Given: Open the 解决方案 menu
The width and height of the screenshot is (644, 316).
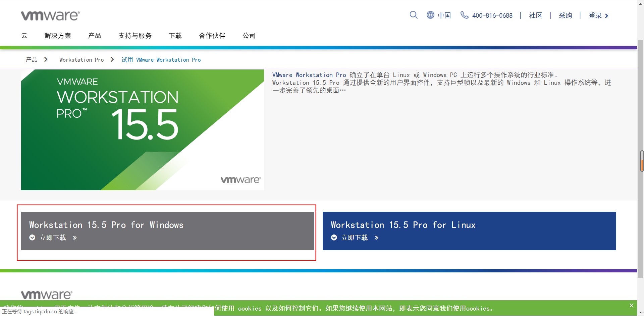Looking at the screenshot, I should point(58,36).
